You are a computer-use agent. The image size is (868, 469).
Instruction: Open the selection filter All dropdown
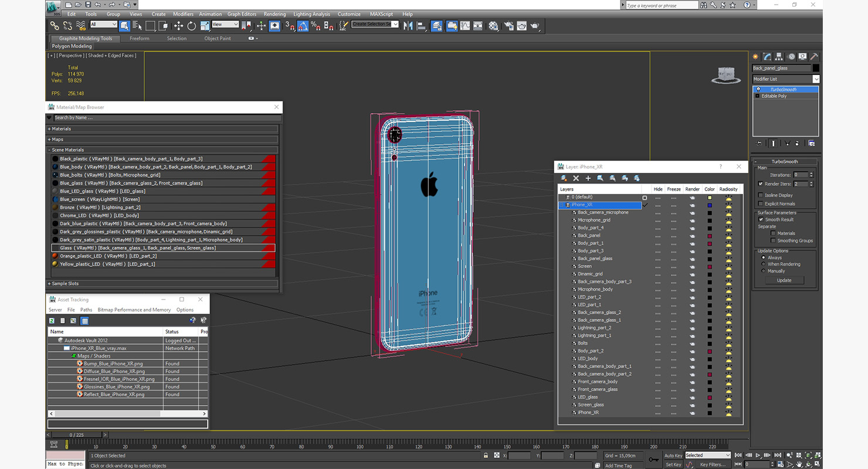click(103, 25)
